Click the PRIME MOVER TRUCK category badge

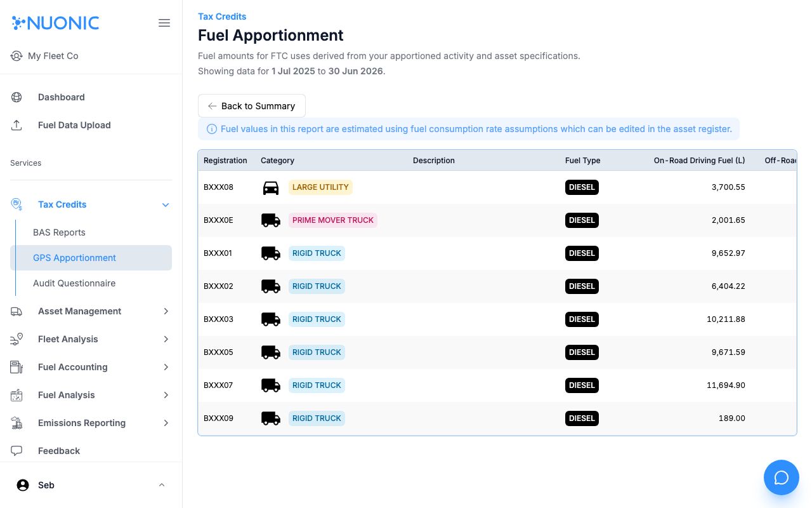coord(333,220)
